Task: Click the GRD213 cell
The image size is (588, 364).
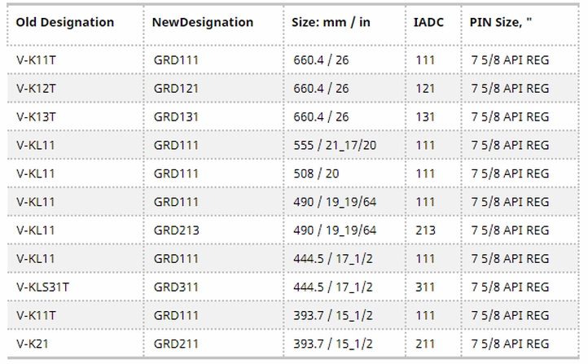Action: tap(176, 230)
